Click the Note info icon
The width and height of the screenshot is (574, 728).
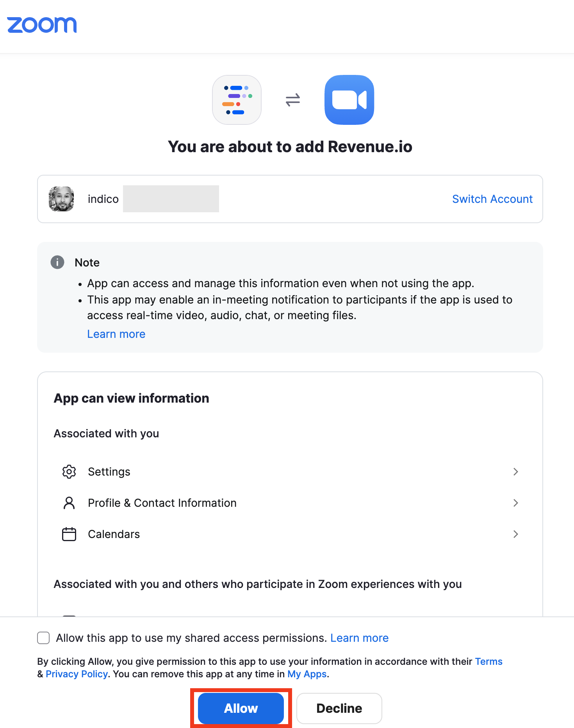point(57,262)
